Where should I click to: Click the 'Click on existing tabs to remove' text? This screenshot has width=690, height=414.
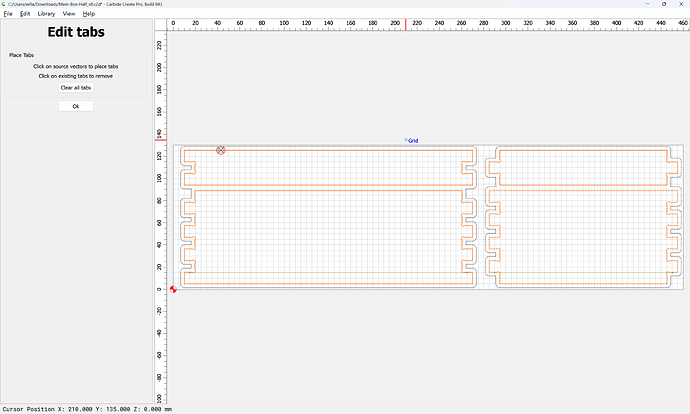tap(76, 76)
